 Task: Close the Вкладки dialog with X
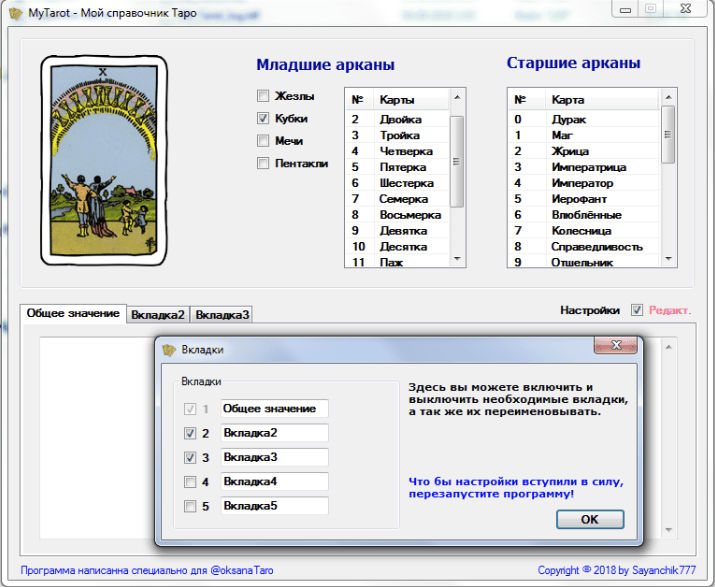pos(616,345)
